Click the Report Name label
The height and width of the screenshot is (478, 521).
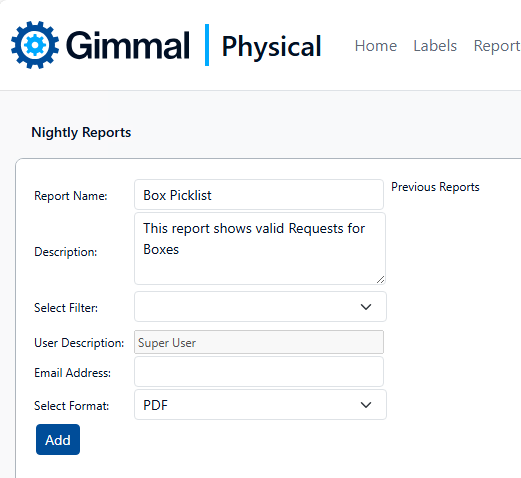(x=71, y=196)
